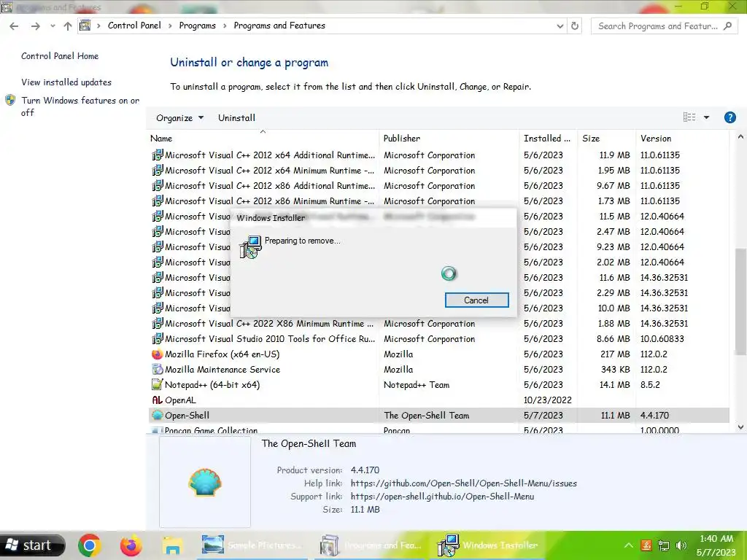Click the Control Panel icon in address bar
747x560 pixels.
[85, 26]
